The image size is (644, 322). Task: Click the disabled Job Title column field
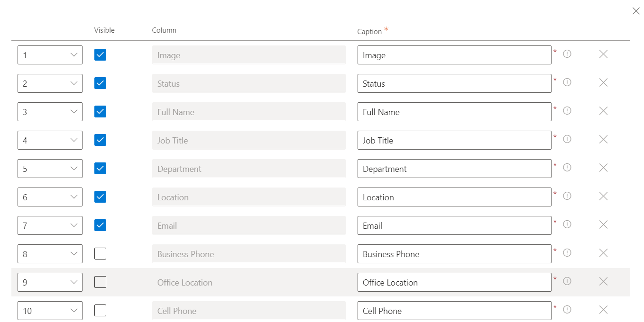point(248,140)
